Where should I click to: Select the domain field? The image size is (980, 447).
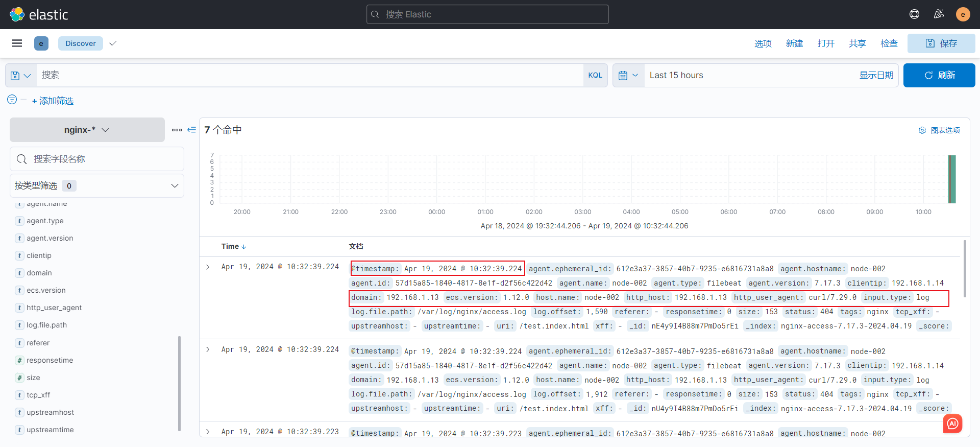39,273
